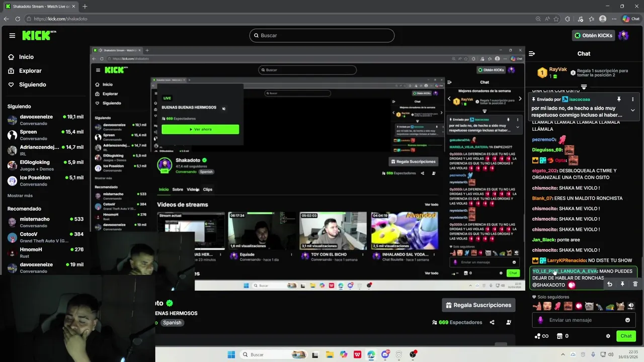The width and height of the screenshot is (644, 362).
Task: Click Ver ahora button in streamed video
Action: pos(200,129)
